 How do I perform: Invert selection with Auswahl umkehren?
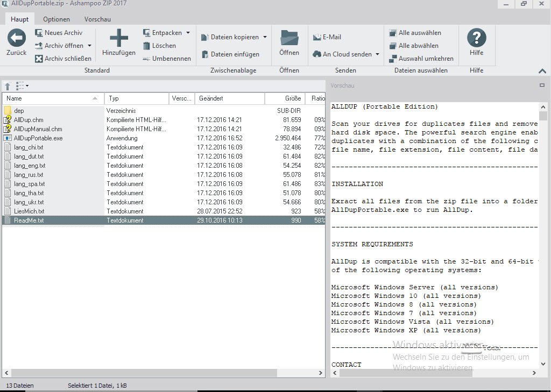[x=421, y=59]
